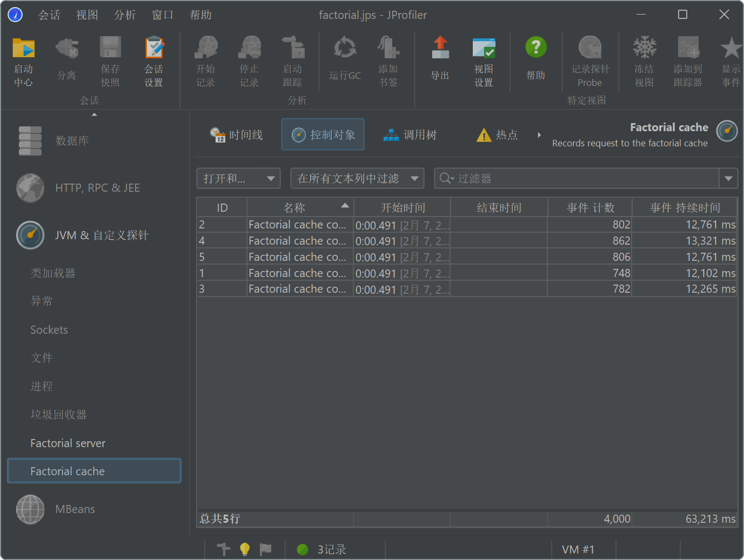Sort by the 事件 计数 column header
The height and width of the screenshot is (560, 744).
[x=591, y=207]
